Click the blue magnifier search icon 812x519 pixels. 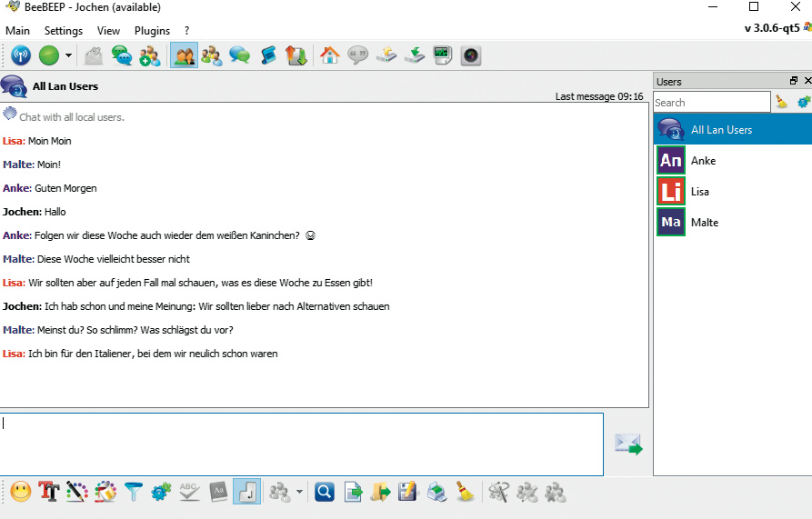(325, 492)
